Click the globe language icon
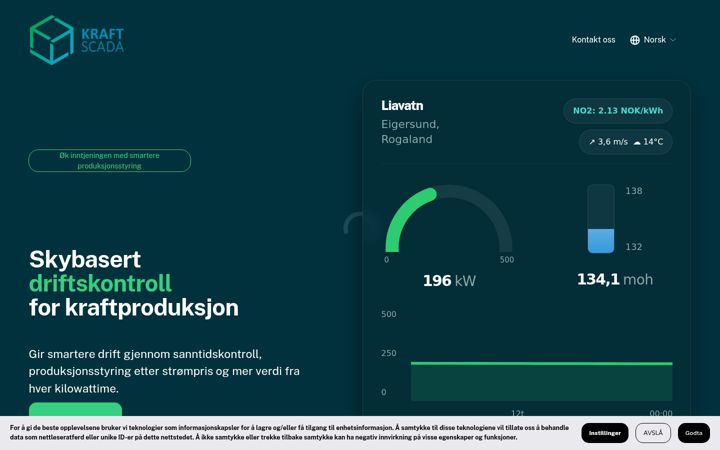This screenshot has width=720, height=450. pos(635,40)
